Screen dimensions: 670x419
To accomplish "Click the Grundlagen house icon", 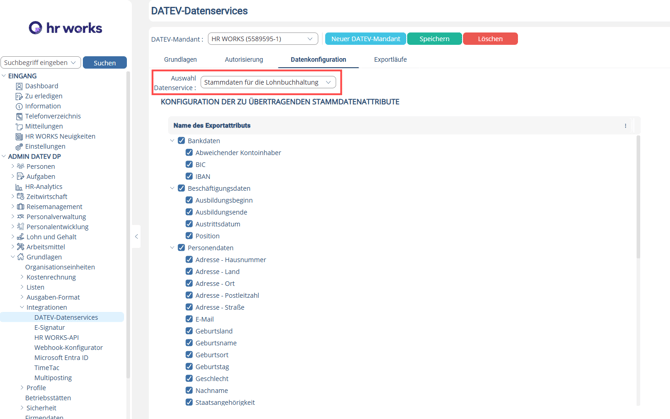I will tap(21, 257).
